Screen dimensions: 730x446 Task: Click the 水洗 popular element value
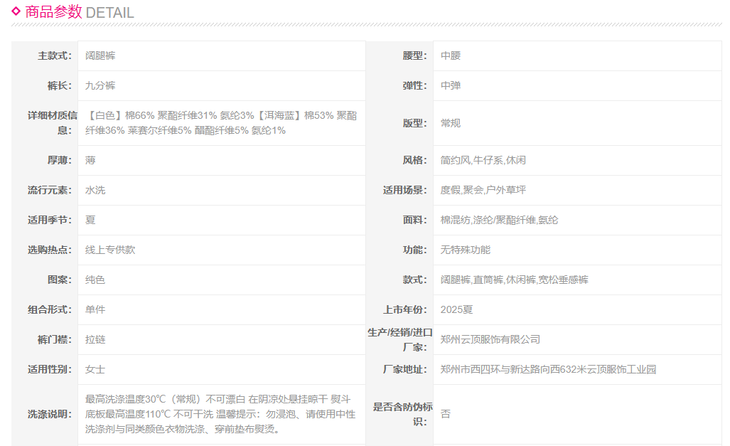[x=96, y=190]
